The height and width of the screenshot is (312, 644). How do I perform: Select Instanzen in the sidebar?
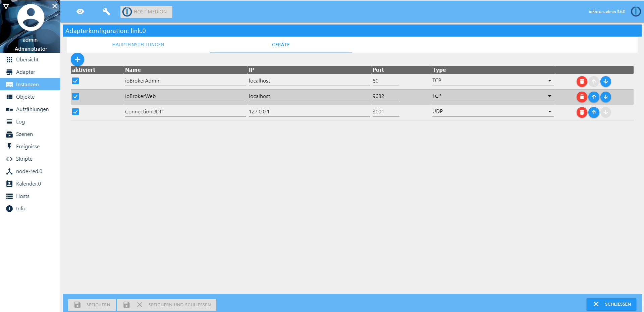pos(30,85)
